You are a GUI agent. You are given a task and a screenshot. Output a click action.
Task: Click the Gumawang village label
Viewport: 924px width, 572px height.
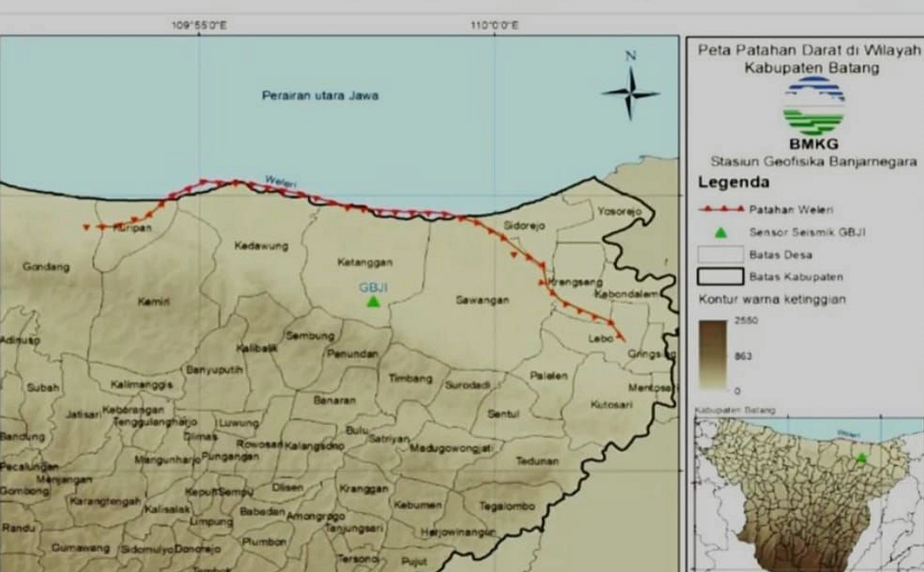pos(80,548)
